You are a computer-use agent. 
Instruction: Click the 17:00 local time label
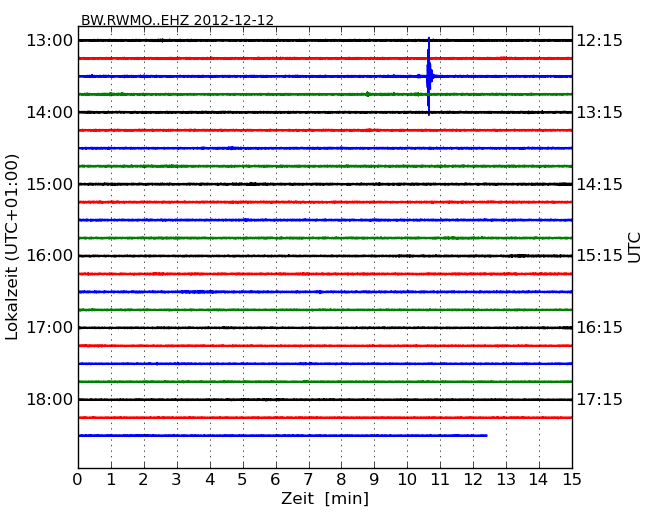click(49, 328)
